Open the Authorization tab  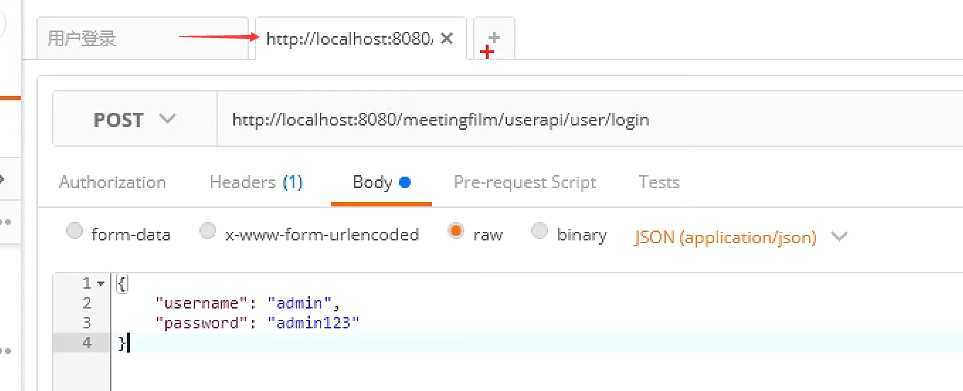tap(112, 182)
